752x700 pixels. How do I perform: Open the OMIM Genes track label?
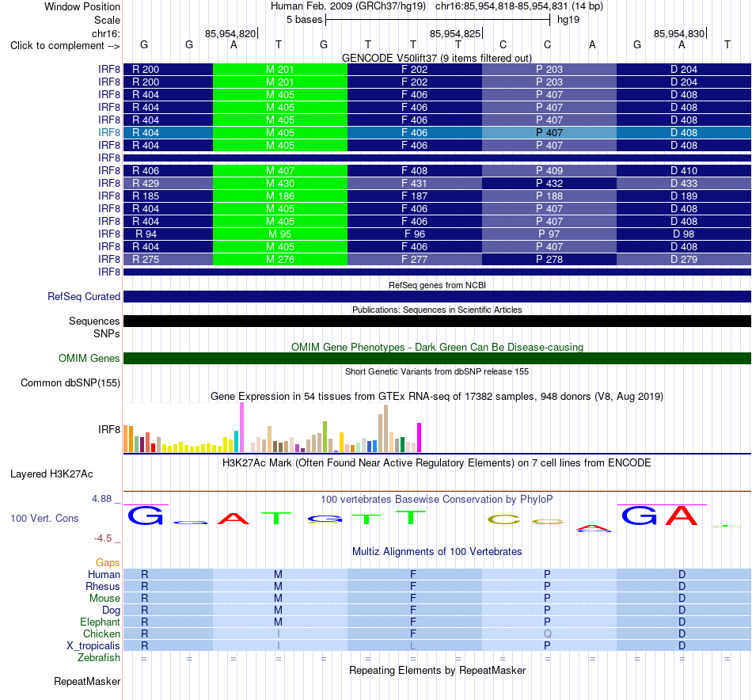point(89,359)
